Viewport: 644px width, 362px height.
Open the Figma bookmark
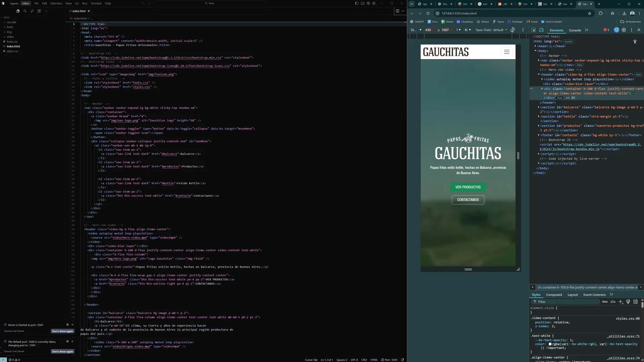pos(498,21)
